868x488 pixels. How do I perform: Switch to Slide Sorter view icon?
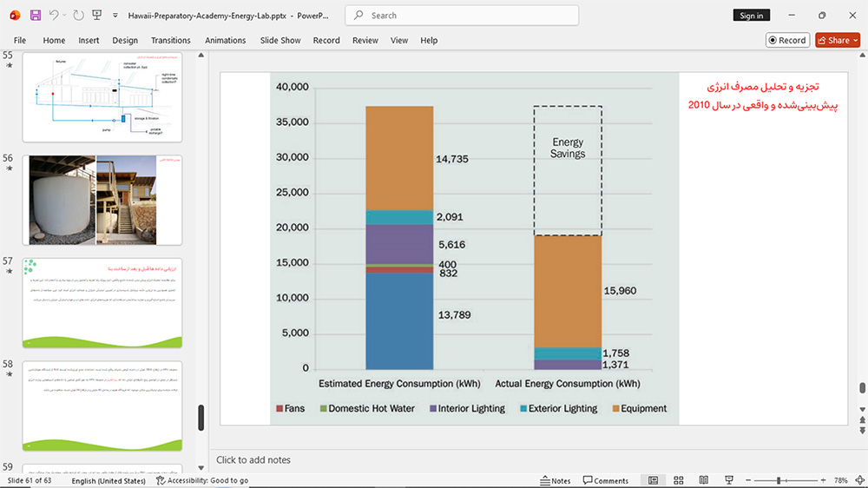tap(678, 480)
